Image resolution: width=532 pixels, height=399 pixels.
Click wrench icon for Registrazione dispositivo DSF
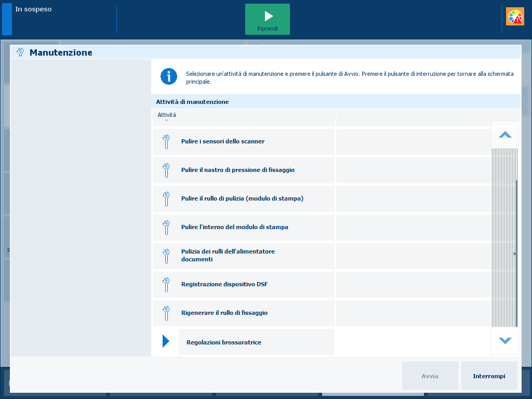(x=166, y=284)
